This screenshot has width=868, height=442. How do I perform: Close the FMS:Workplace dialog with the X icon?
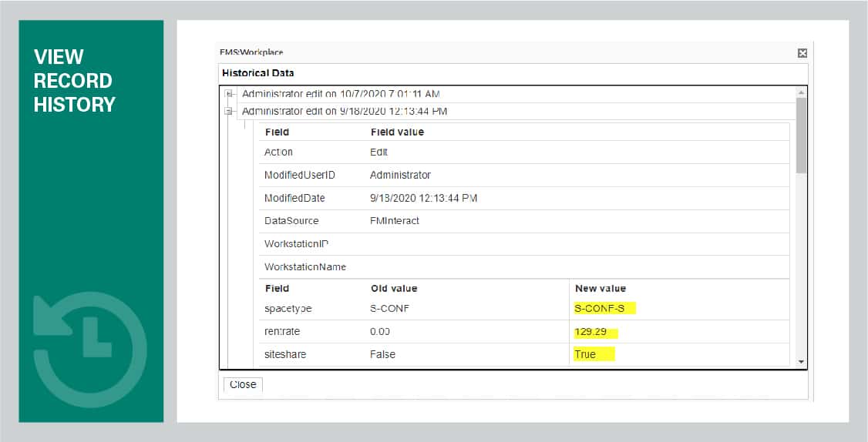(802, 53)
